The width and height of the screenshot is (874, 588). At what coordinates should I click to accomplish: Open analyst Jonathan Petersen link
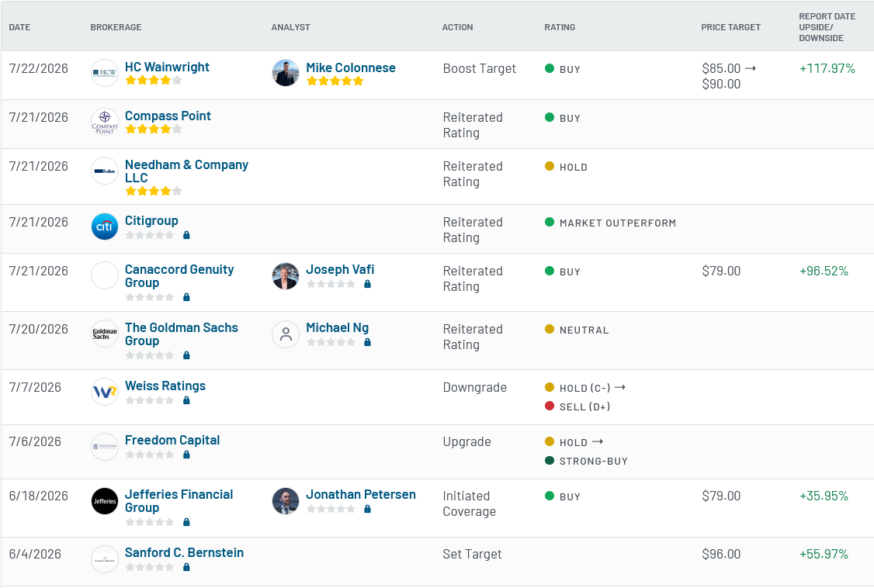[x=361, y=494]
